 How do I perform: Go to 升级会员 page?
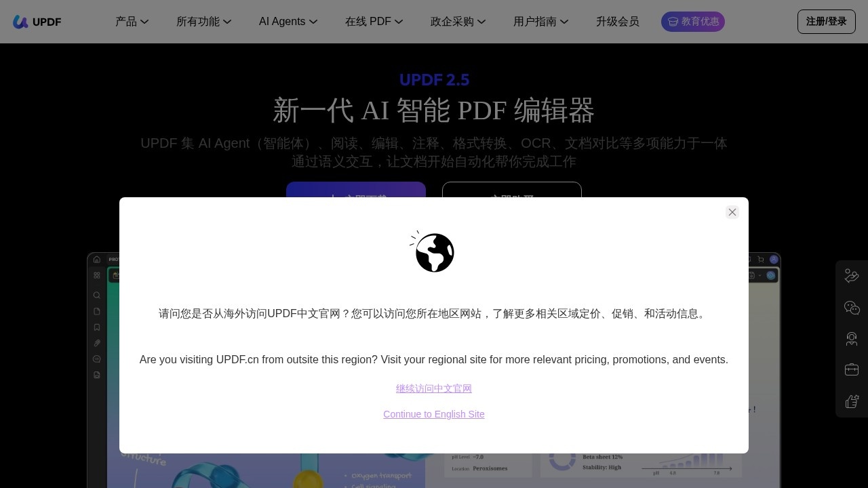[618, 22]
